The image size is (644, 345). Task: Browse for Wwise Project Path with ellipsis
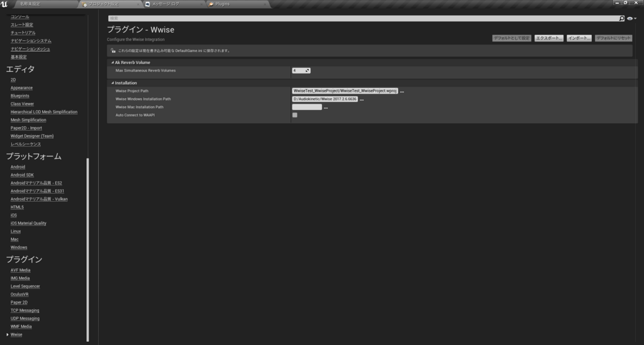pos(402,92)
